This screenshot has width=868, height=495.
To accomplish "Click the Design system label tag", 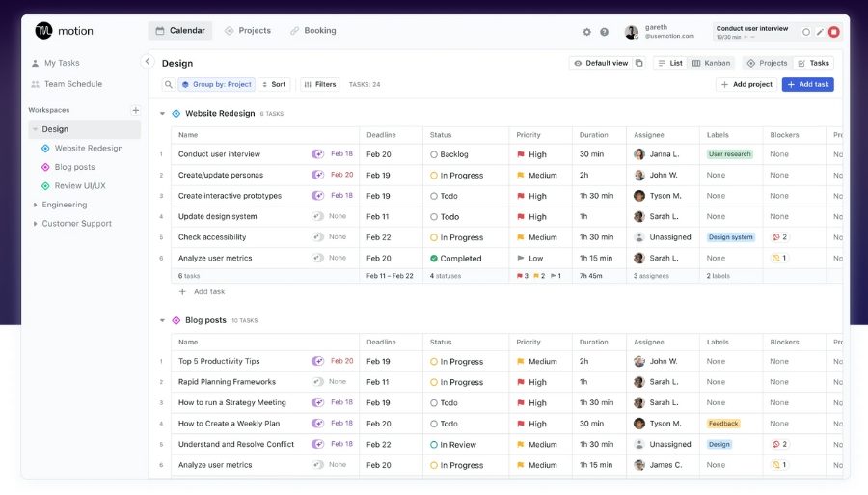I will 731,237.
